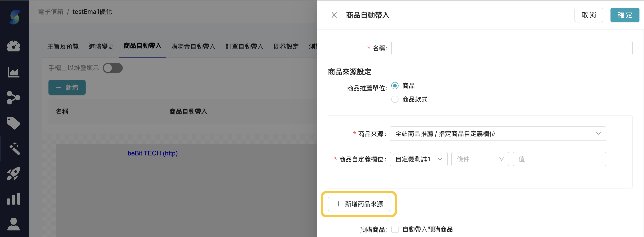Switch to the 訂單自動帶入 tab
Screen dimensions: 644x237
click(x=244, y=46)
